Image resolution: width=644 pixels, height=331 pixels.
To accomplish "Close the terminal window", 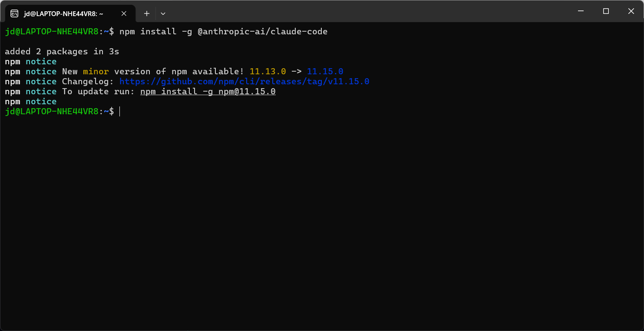I will tap(631, 11).
